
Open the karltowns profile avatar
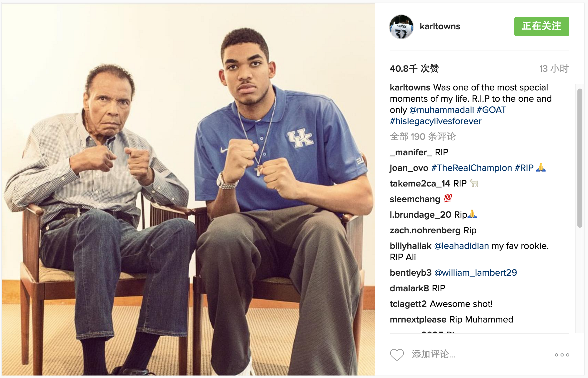pyautogui.click(x=401, y=27)
